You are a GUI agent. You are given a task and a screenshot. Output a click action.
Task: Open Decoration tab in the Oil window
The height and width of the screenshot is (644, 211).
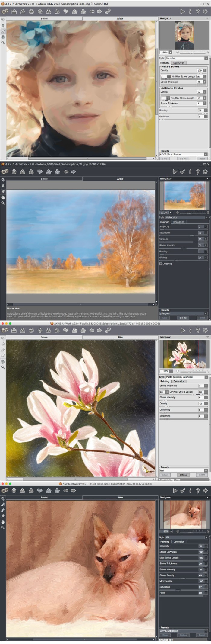click(179, 542)
